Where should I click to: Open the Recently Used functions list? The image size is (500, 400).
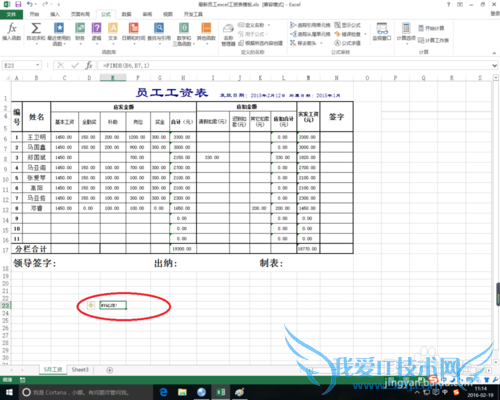pos(59,34)
